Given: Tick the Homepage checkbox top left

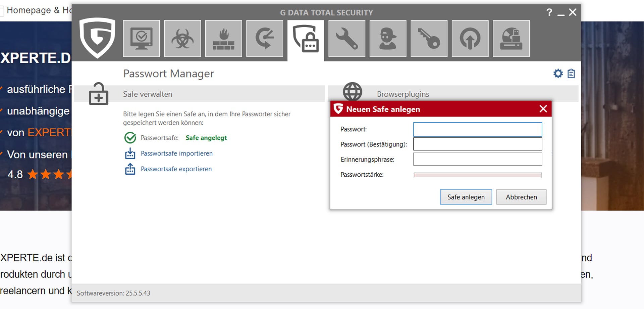Looking at the screenshot, I should pos(3,10).
